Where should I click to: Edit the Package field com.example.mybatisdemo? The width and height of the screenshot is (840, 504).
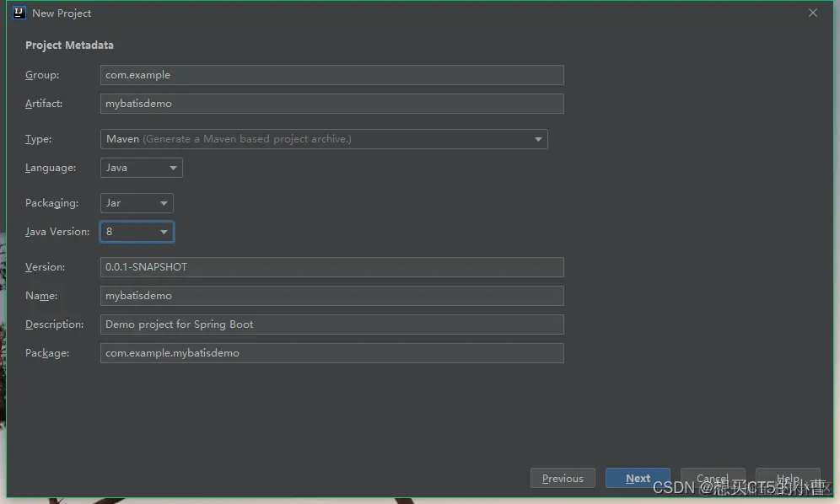[331, 353]
